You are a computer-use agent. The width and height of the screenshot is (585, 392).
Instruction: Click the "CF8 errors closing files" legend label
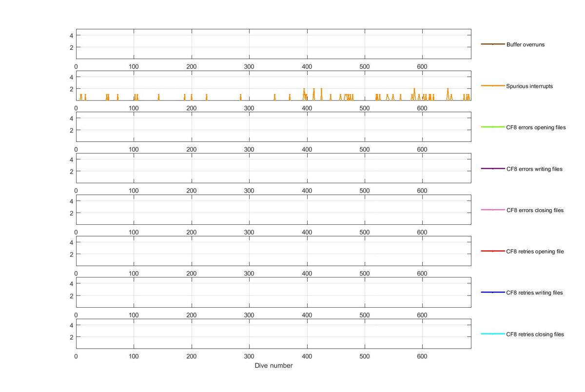click(x=535, y=210)
